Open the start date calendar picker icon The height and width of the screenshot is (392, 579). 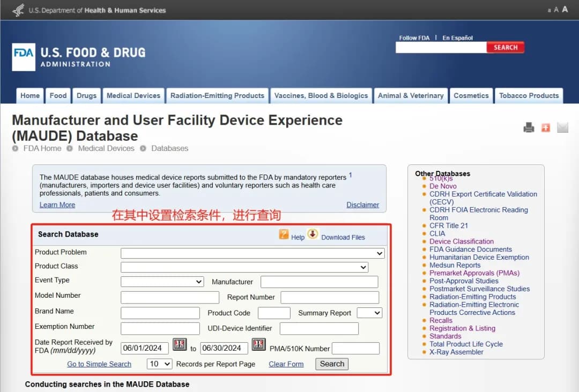[x=180, y=344]
